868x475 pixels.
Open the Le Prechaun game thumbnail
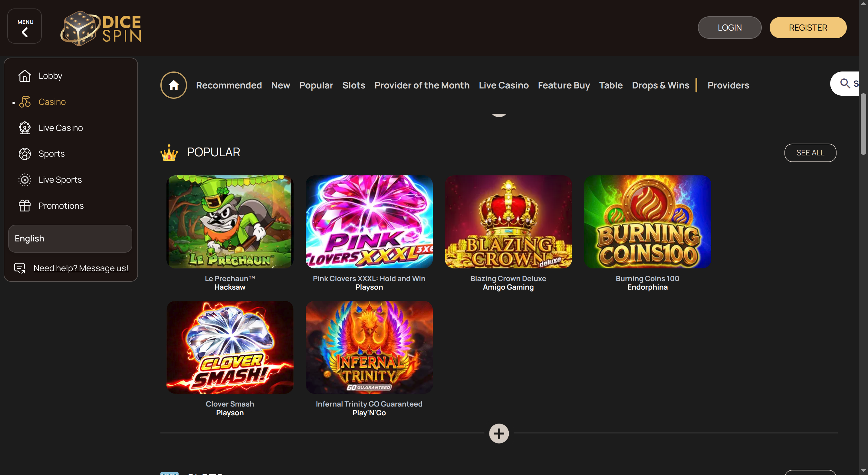click(230, 222)
